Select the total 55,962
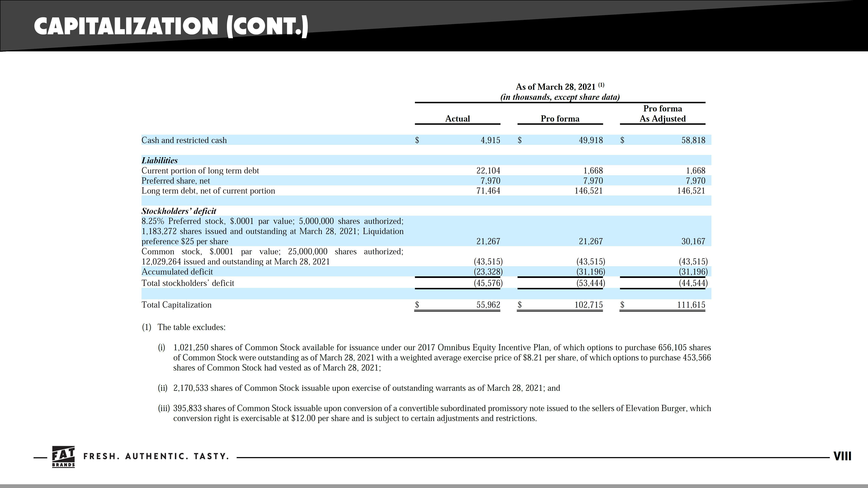The width and height of the screenshot is (868, 488). click(488, 305)
